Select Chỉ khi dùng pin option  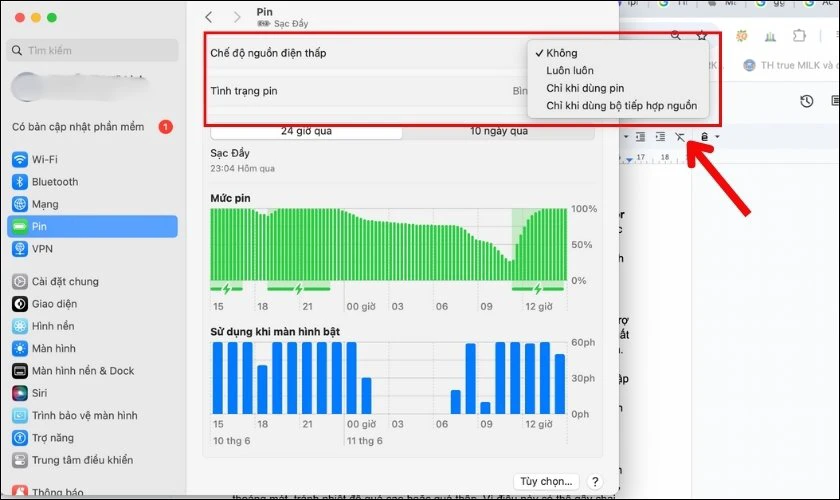(x=618, y=88)
